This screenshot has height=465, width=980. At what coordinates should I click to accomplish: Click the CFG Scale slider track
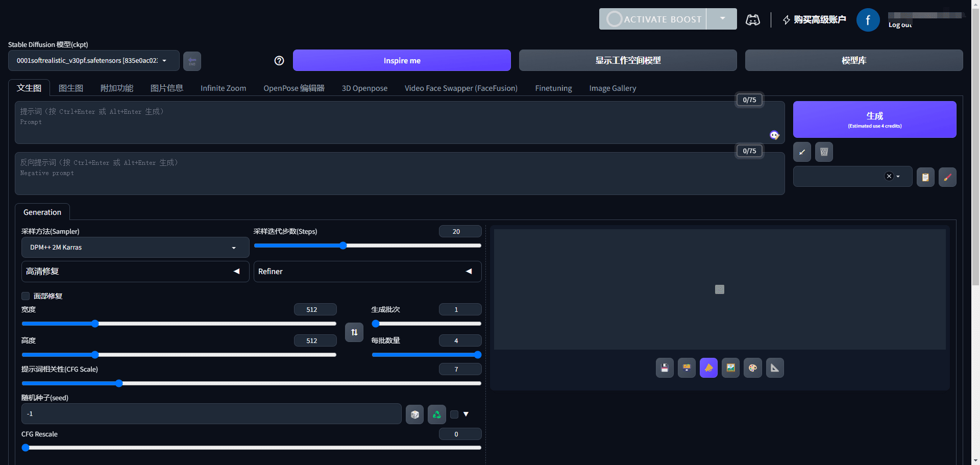[251, 383]
